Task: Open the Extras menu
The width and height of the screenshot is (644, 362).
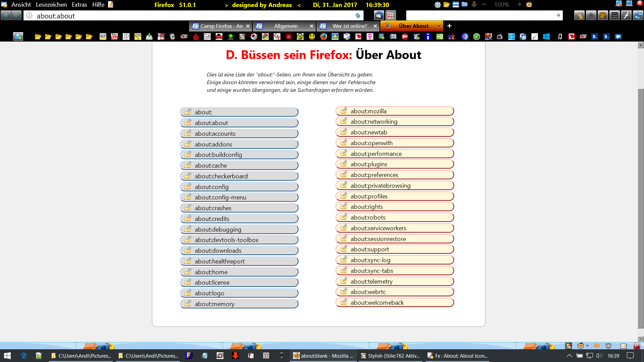Action: coord(79,5)
